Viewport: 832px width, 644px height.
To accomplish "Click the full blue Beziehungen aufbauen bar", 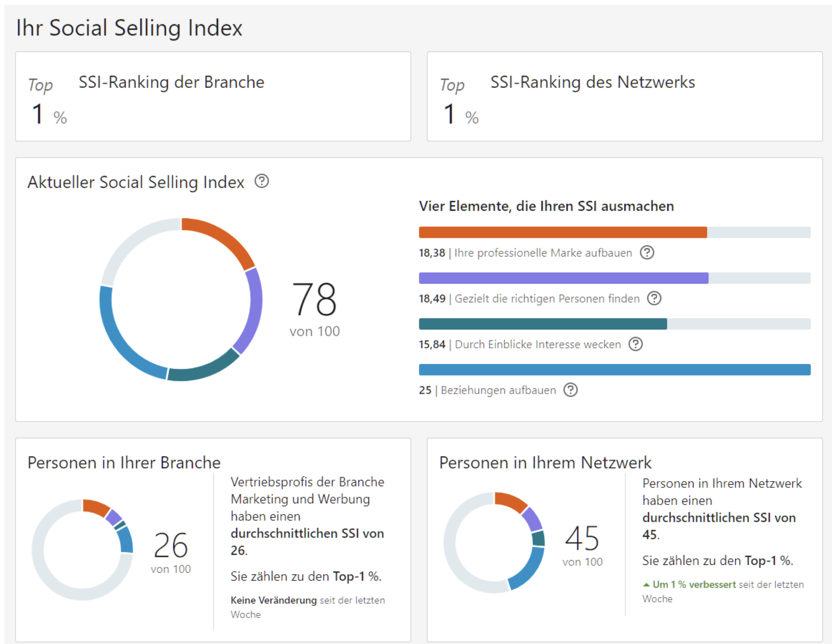I will pyautogui.click(x=614, y=370).
